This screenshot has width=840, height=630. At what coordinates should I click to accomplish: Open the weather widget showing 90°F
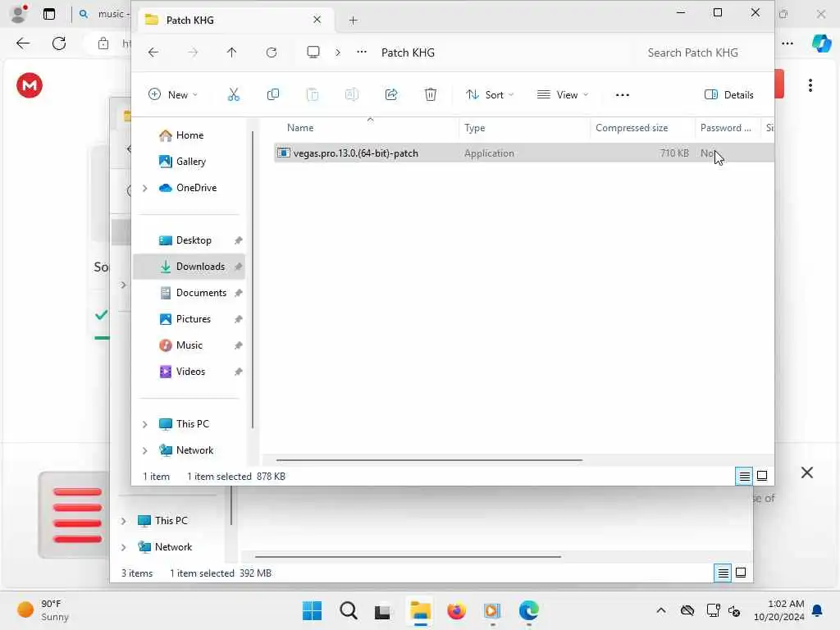(x=43, y=610)
